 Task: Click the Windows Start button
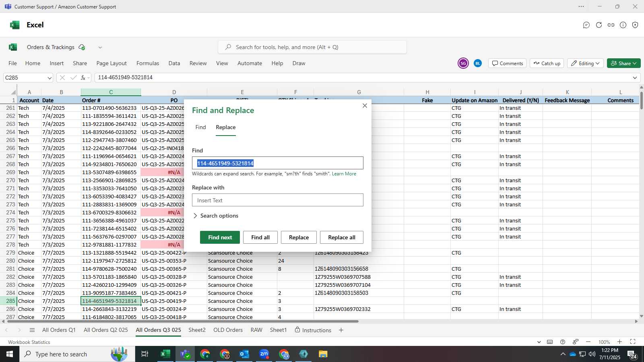pyautogui.click(x=10, y=354)
